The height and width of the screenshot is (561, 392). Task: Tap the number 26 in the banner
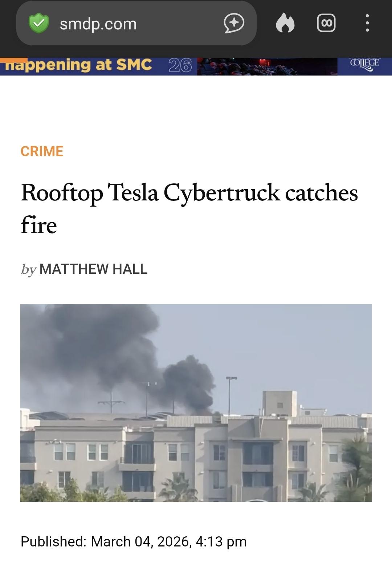(x=180, y=66)
